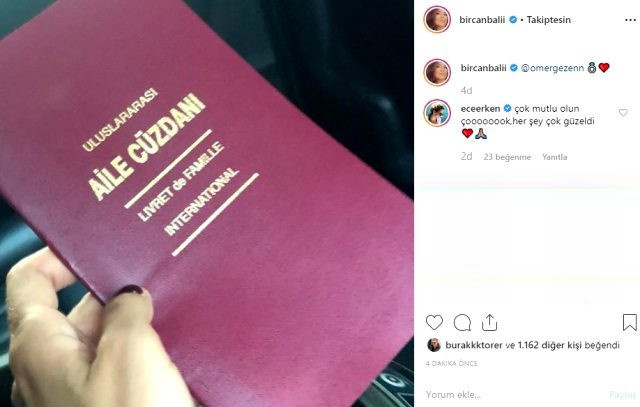Click the burakkktorer username in likes
640x407 pixels.
pos(474,345)
